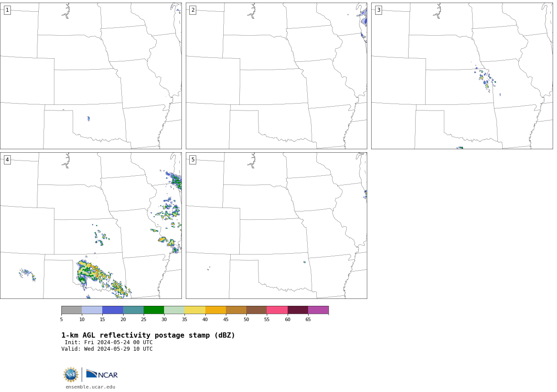Image resolution: width=557 pixels, height=392 pixels.
Task: Click the reflectivity postage stamp title
Action: coord(148,335)
